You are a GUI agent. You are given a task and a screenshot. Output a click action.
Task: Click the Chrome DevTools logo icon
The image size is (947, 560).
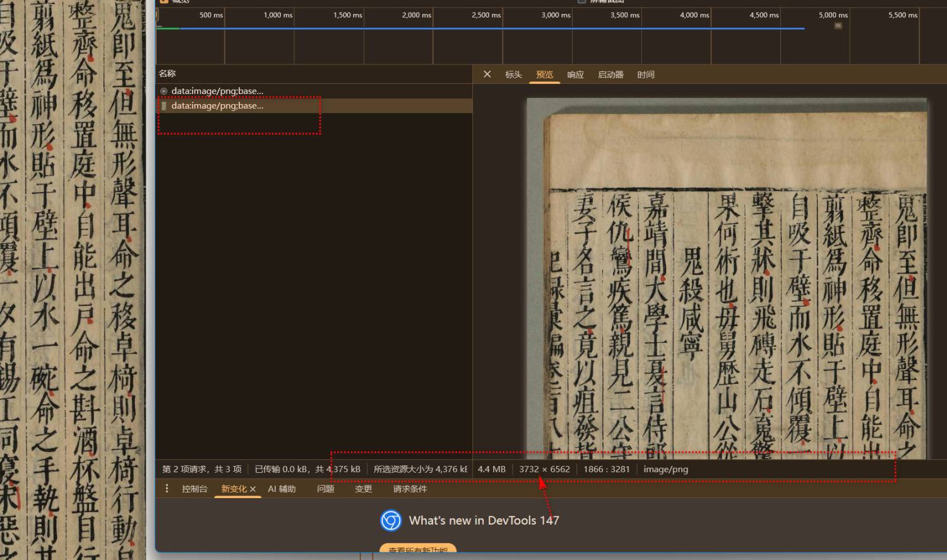point(391,521)
